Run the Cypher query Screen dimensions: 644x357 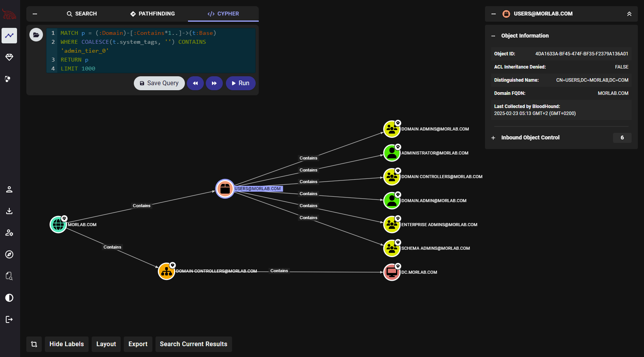tap(241, 83)
